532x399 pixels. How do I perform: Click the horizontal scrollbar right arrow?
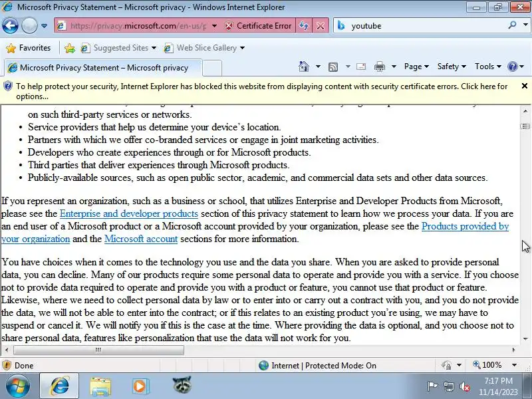513,350
